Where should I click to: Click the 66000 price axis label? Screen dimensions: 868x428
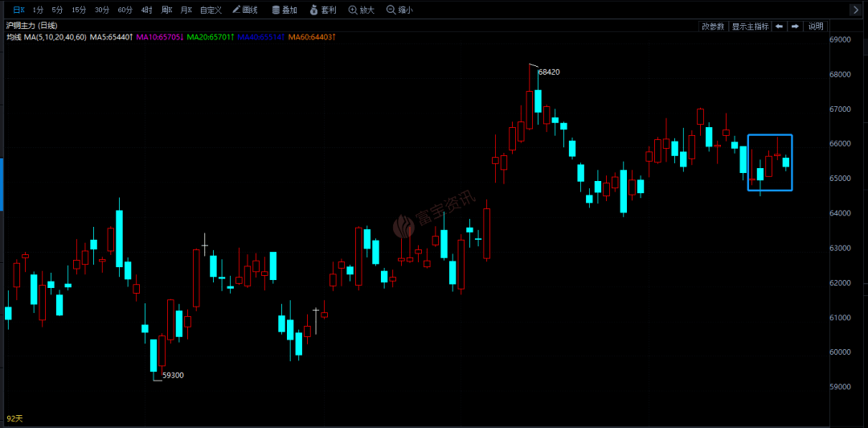839,143
